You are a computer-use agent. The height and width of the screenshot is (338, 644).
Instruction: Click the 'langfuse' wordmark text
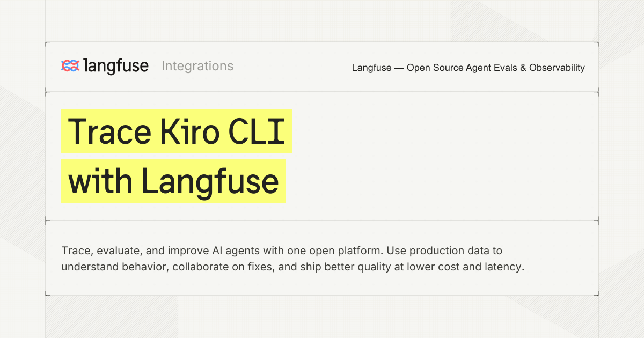(x=116, y=66)
